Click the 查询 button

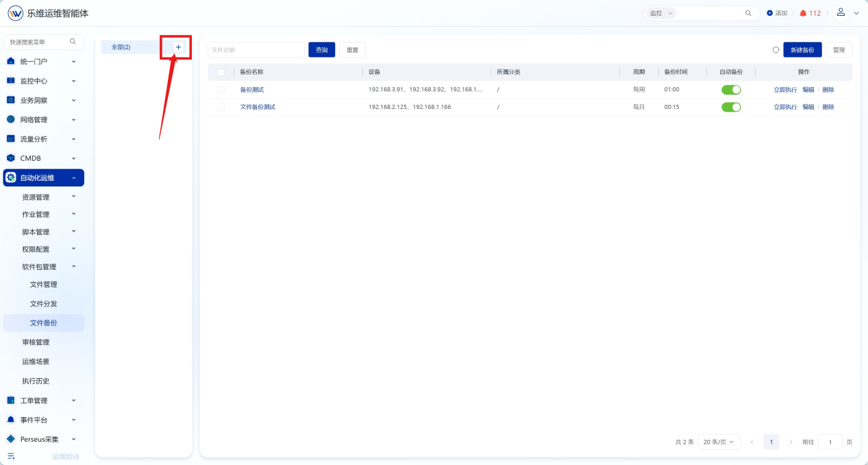point(322,50)
